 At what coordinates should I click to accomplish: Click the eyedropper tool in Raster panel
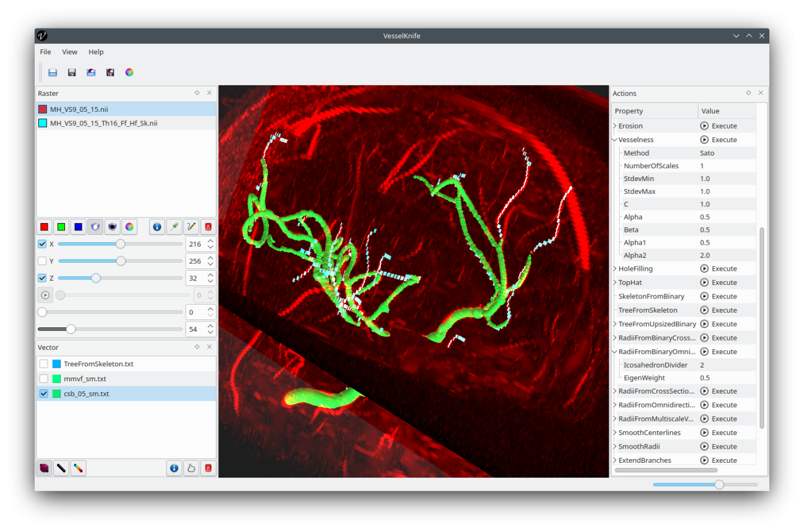pyautogui.click(x=174, y=227)
